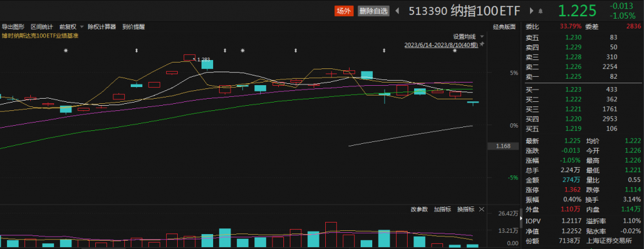The image size is (644, 249).
Task: Open 除权计算器 menu item
Action: (x=102, y=26)
